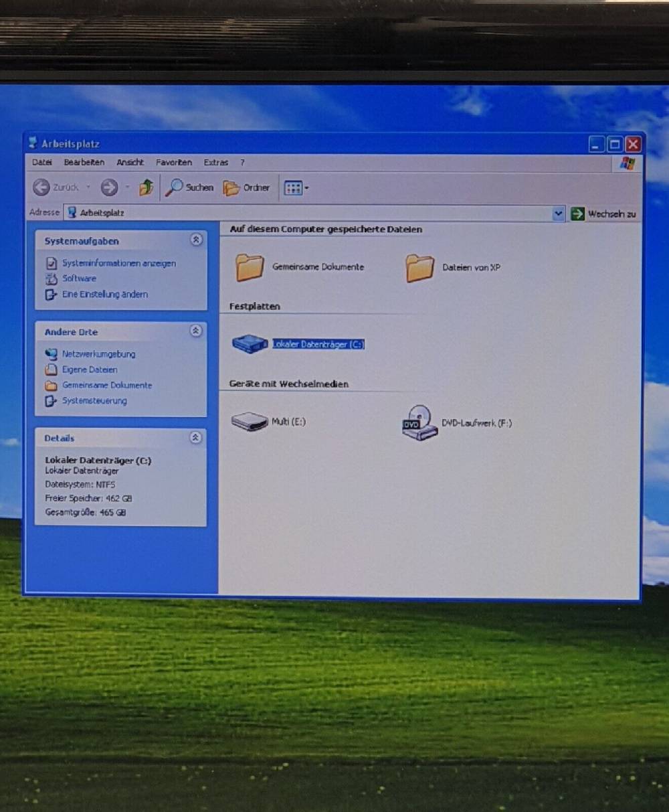
Task: Open the views dropdown arrow
Action: (307, 189)
